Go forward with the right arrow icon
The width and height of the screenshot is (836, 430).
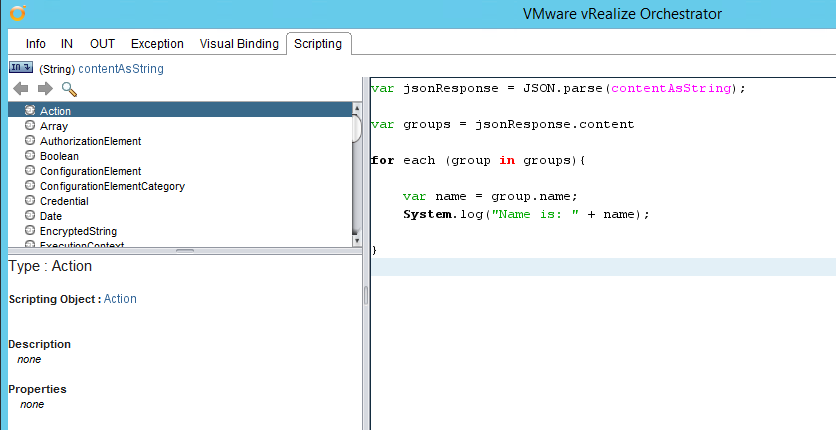pos(45,88)
